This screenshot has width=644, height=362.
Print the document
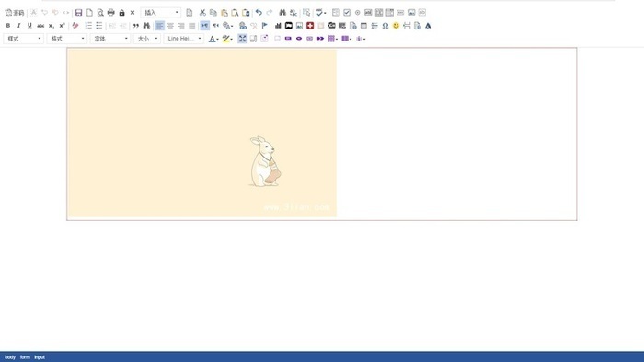point(111,13)
